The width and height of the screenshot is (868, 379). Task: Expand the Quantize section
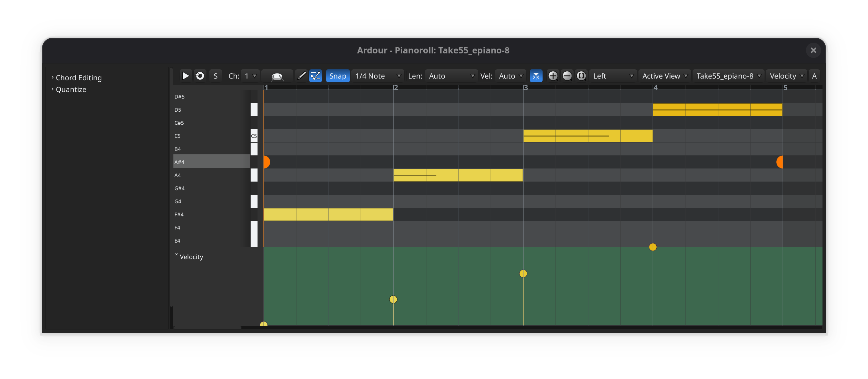click(71, 90)
